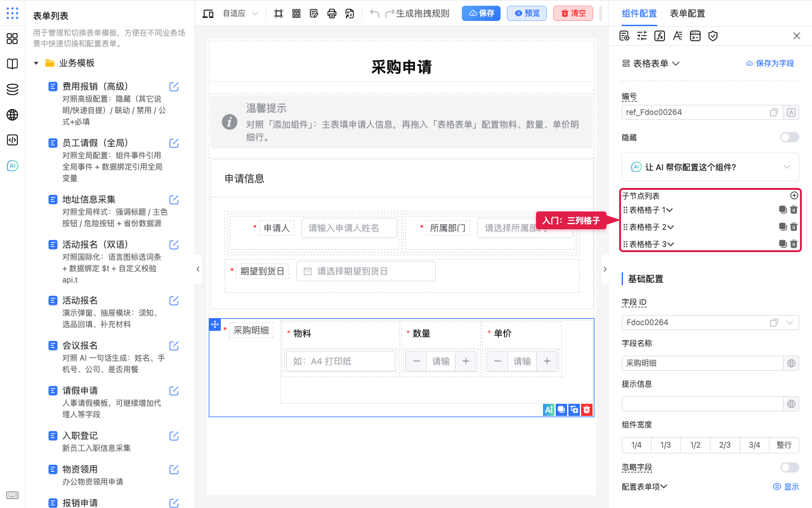Add a child node with plus icon
This screenshot has width=812, height=508.
coord(794,196)
